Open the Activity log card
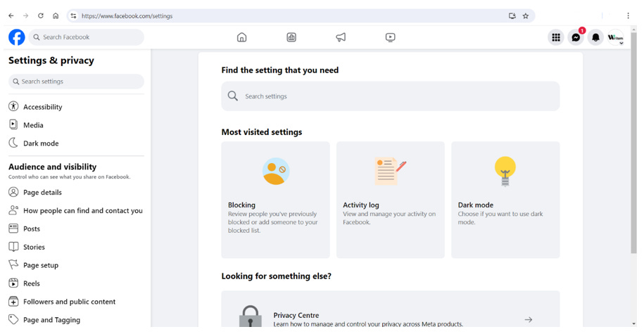The width and height of the screenshot is (644, 334). 390,200
